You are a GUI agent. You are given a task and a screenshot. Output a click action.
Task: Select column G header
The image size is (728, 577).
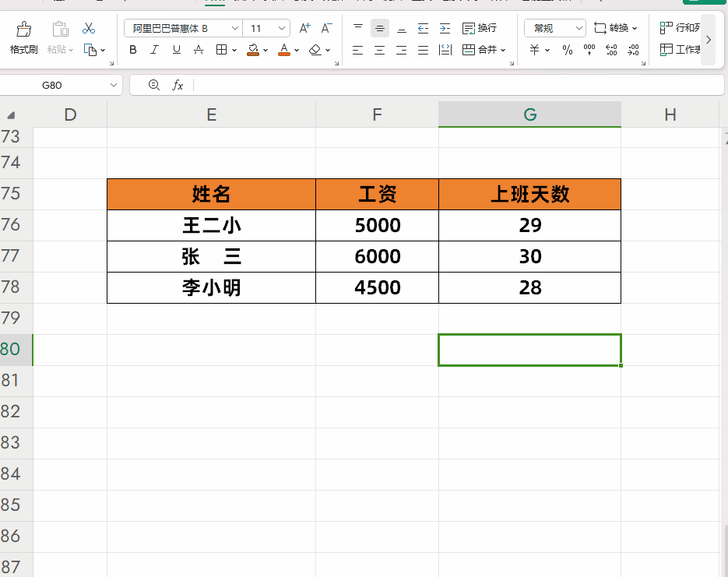click(529, 114)
